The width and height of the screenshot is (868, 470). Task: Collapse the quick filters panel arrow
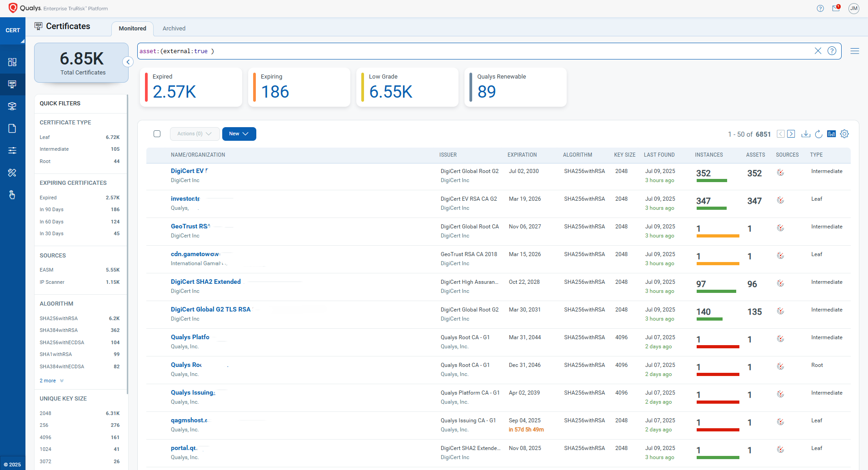pyautogui.click(x=128, y=62)
